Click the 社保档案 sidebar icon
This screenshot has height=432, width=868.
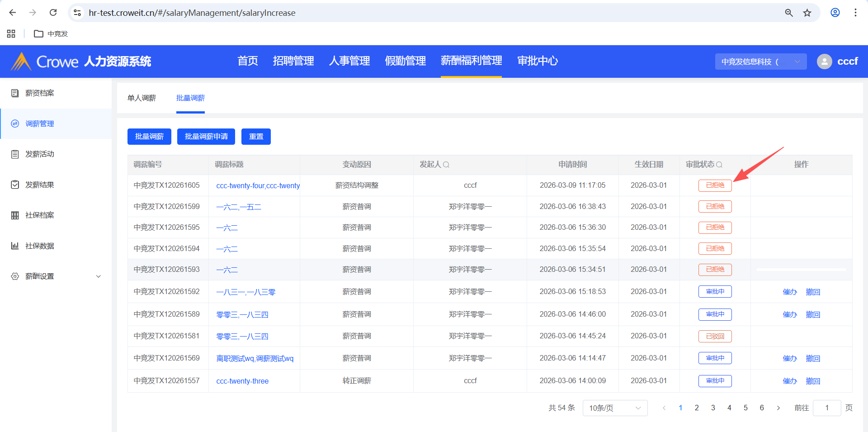(x=15, y=215)
